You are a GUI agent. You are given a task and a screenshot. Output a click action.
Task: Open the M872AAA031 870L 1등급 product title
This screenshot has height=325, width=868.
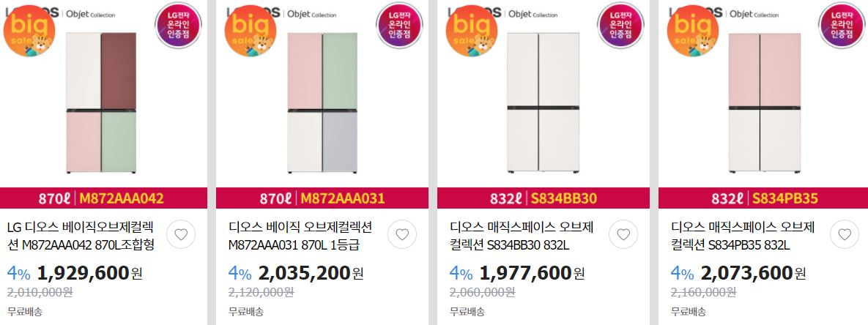click(300, 236)
